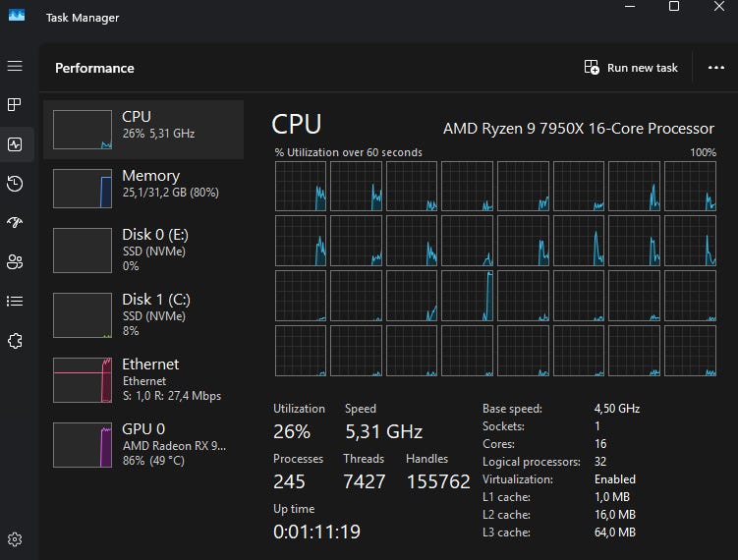Click the first logical processor graph
Image resolution: width=738 pixels, height=560 pixels.
click(301, 187)
